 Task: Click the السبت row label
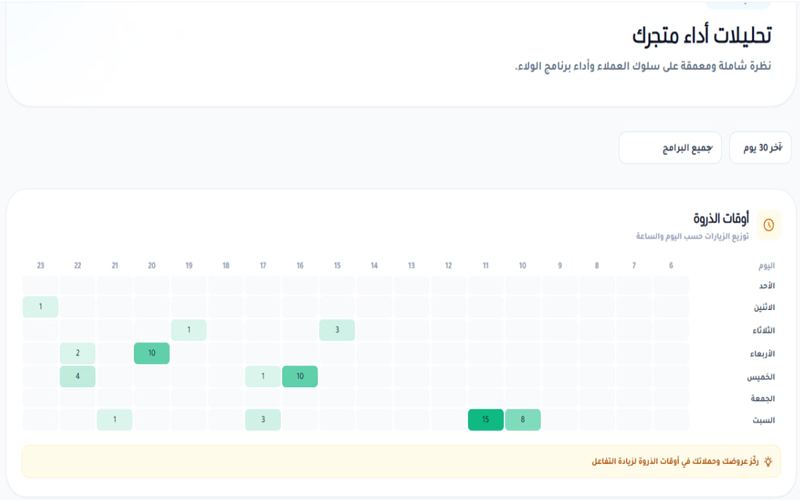point(764,420)
